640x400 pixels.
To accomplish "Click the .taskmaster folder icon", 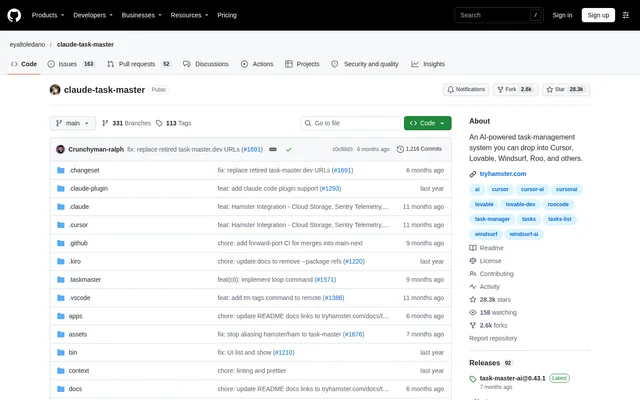I will click(61, 280).
